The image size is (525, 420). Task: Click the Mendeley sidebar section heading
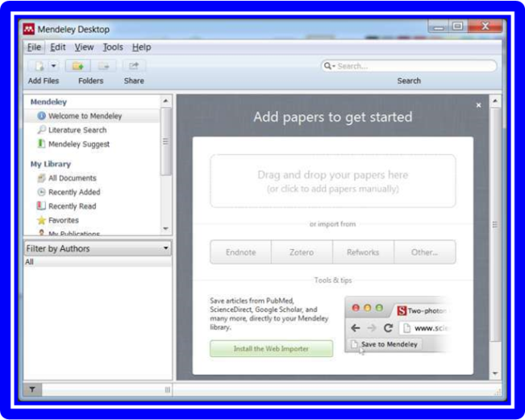click(48, 102)
